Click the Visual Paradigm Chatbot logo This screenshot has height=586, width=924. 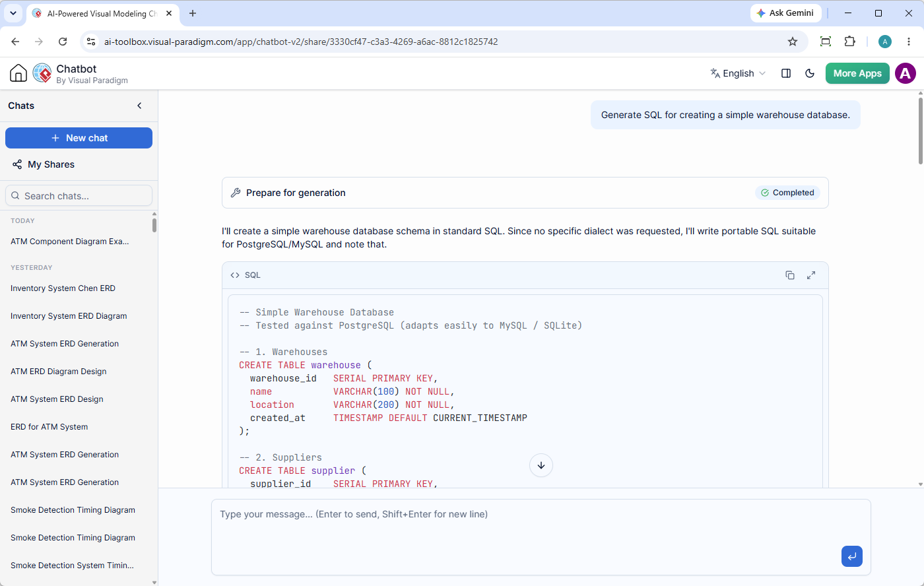42,73
